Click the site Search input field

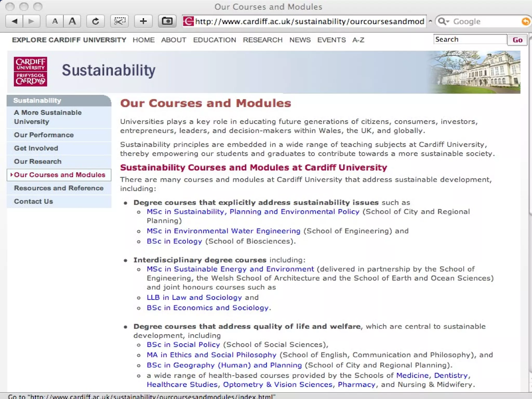(470, 39)
